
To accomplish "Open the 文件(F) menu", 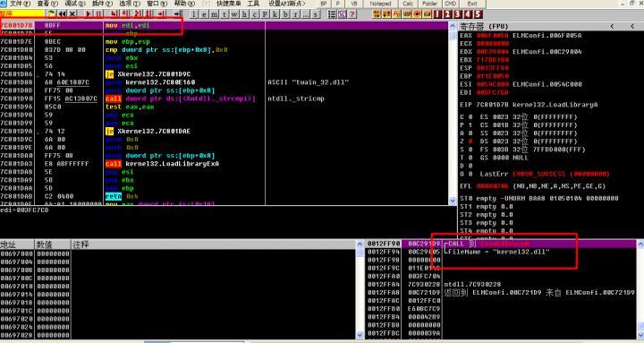I will (x=20, y=4).
